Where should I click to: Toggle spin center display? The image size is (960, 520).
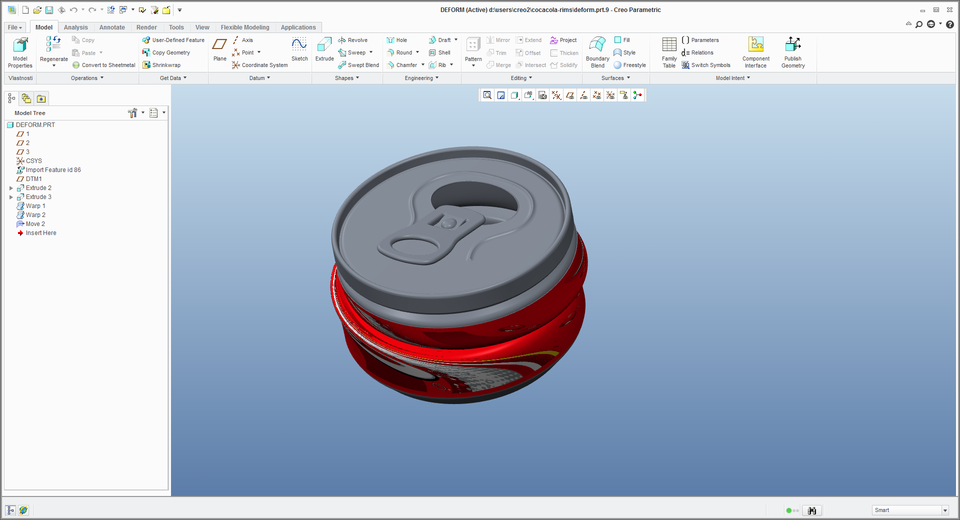(x=638, y=95)
